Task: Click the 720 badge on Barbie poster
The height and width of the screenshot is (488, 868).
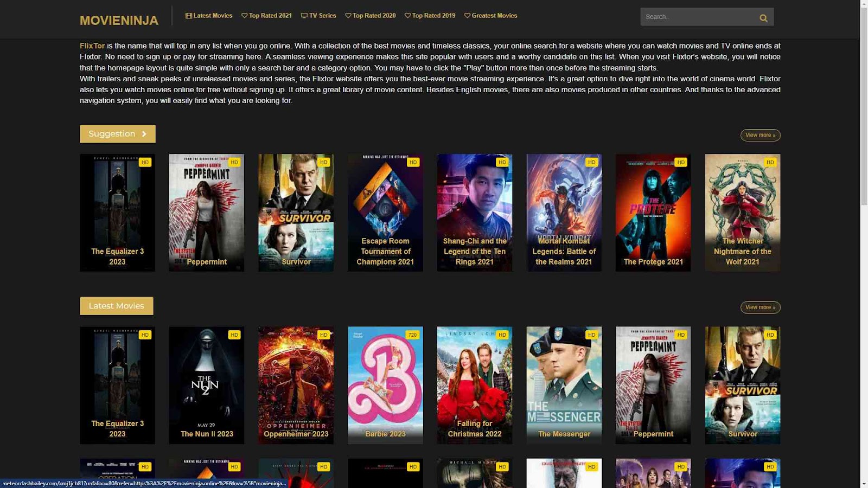Action: click(x=412, y=335)
